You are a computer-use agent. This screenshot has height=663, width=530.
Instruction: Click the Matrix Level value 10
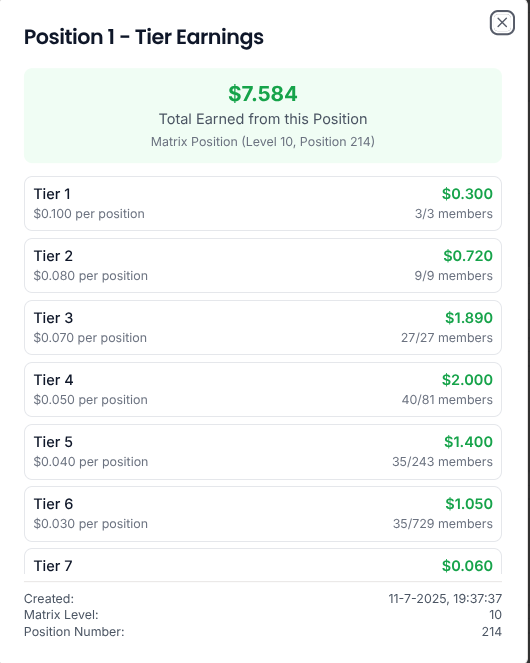(495, 615)
